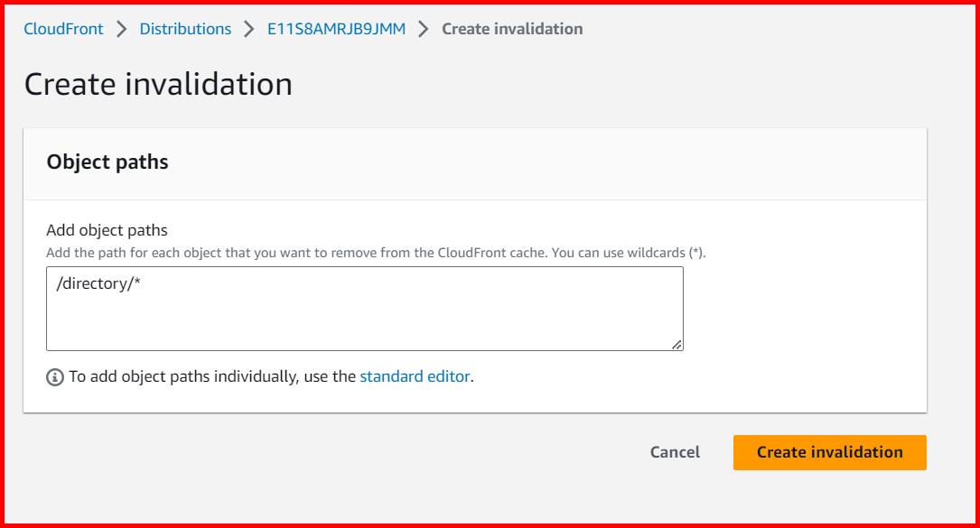Click the Create invalidation page heading
980x528 pixels.
[x=158, y=84]
